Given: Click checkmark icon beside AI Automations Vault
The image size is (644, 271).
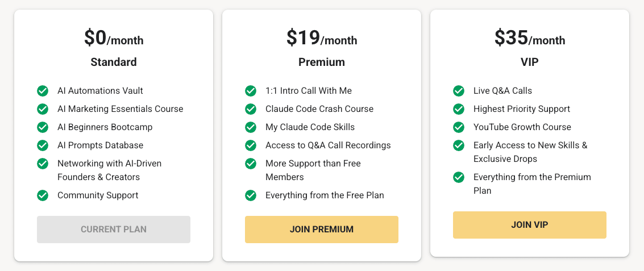Looking at the screenshot, I should (x=43, y=91).
